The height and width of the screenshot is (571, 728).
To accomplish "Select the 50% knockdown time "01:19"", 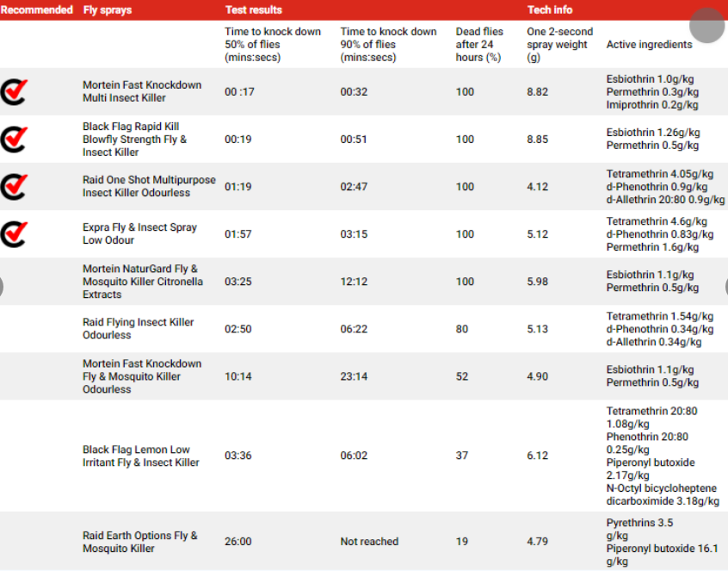I will click(238, 186).
